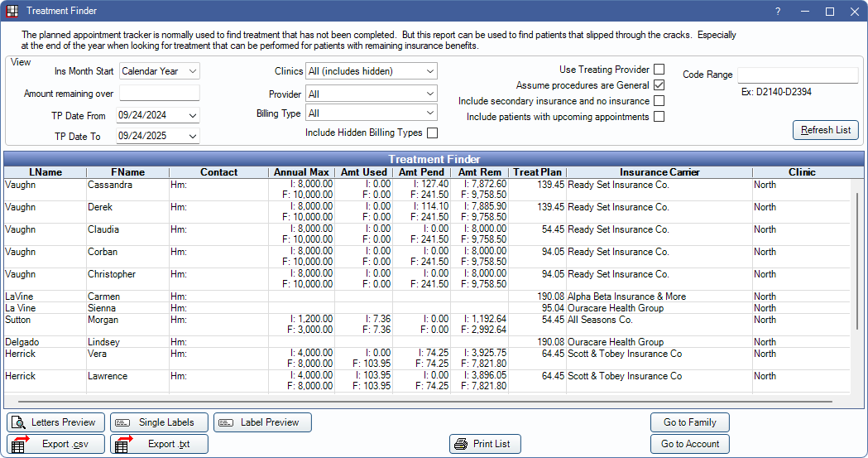The image size is (868, 458).
Task: Click the Label Preview icon
Action: (226, 422)
